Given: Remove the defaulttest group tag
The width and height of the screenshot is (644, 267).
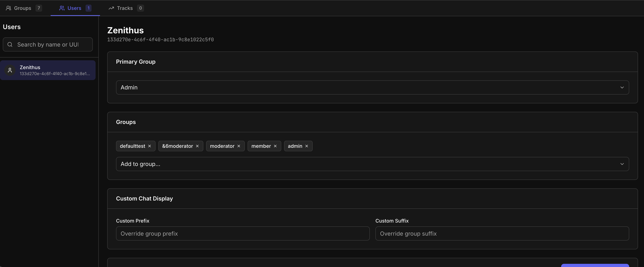Looking at the screenshot, I should (150, 146).
